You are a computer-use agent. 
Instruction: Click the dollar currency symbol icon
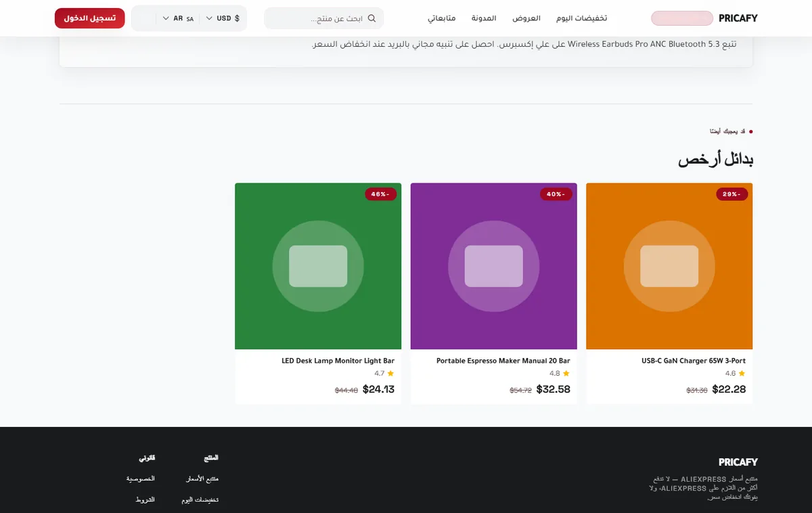pyautogui.click(x=237, y=18)
